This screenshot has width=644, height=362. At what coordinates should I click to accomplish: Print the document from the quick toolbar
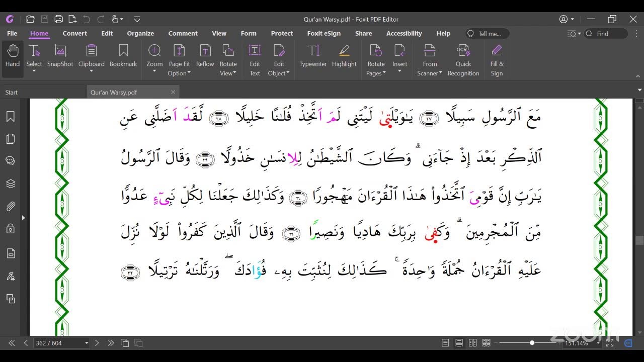(x=58, y=19)
